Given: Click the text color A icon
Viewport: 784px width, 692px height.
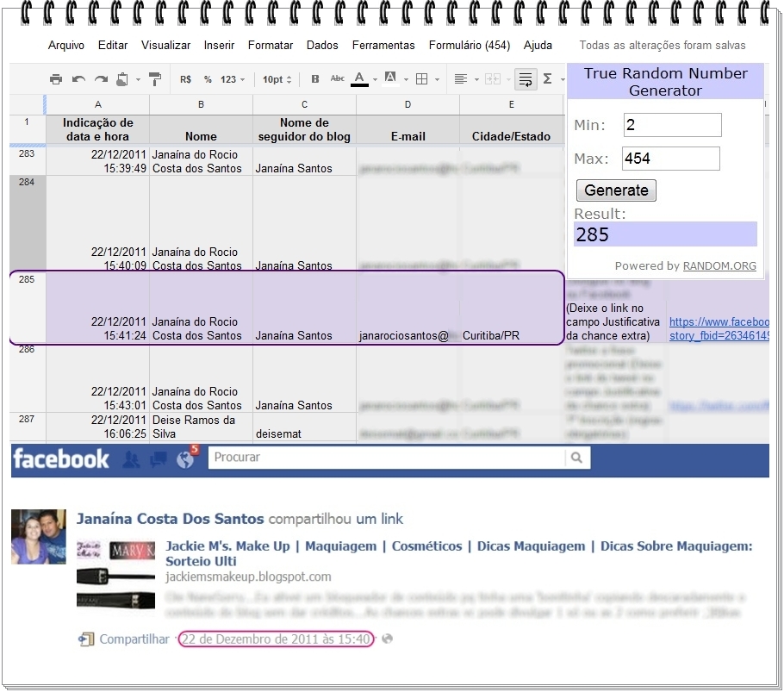Looking at the screenshot, I should [x=359, y=79].
